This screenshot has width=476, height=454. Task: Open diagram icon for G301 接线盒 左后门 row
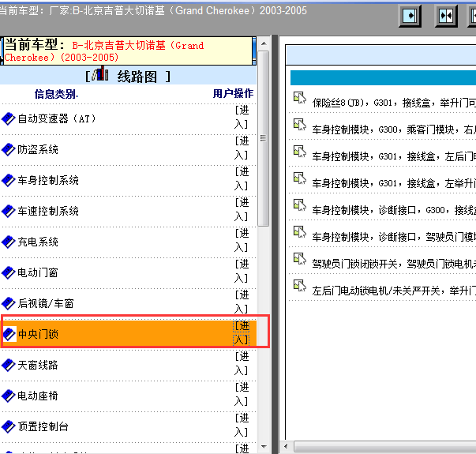pos(300,152)
